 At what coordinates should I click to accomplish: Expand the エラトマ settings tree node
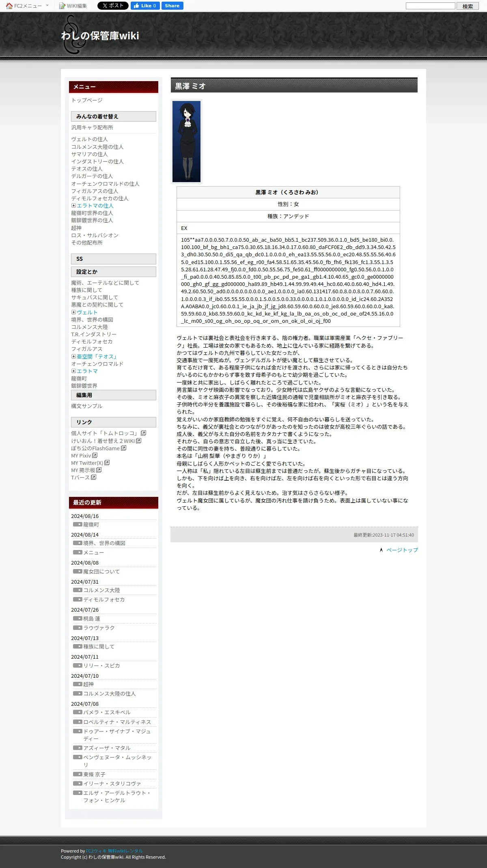point(73,371)
